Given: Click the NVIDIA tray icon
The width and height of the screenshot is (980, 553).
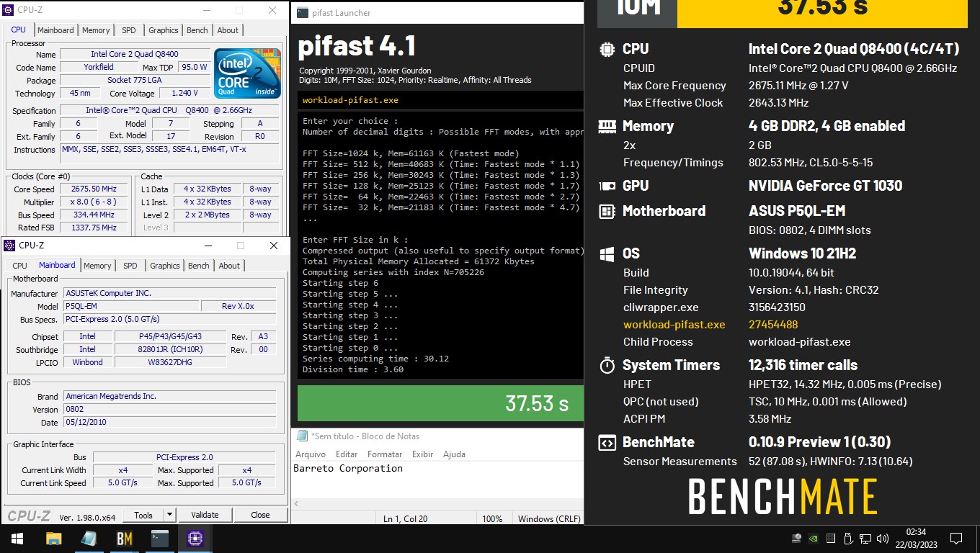Looking at the screenshot, I should click(814, 538).
